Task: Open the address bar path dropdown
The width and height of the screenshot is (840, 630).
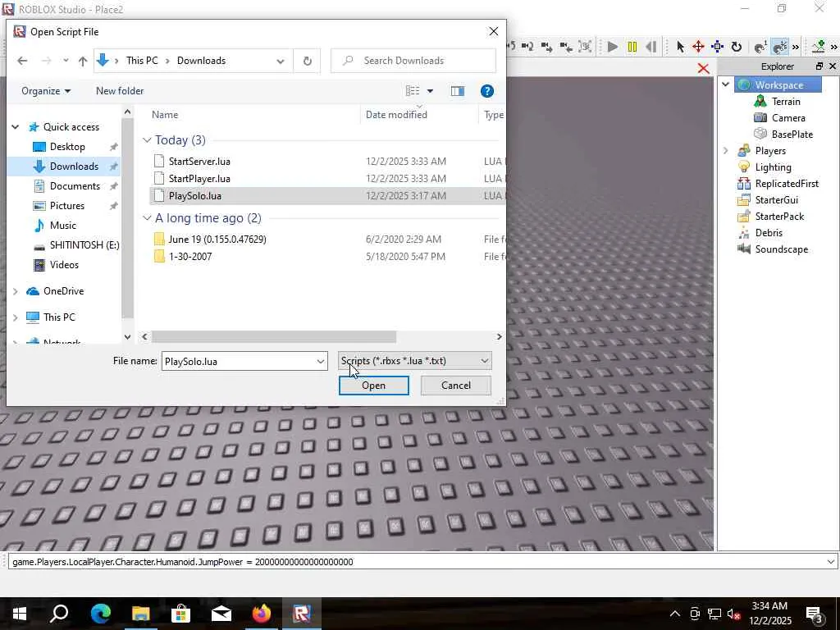Action: (281, 61)
